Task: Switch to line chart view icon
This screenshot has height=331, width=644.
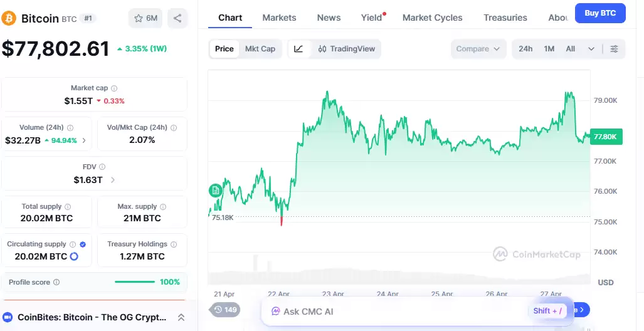Action: 299,49
